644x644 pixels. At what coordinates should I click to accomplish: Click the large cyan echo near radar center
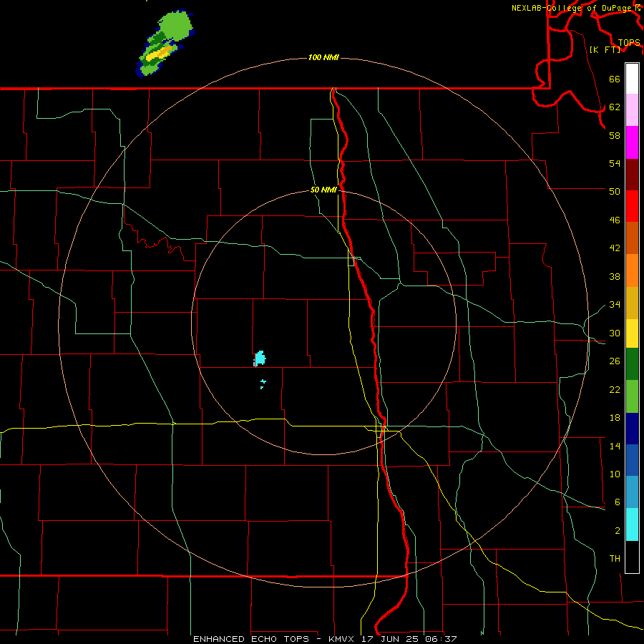(x=260, y=358)
